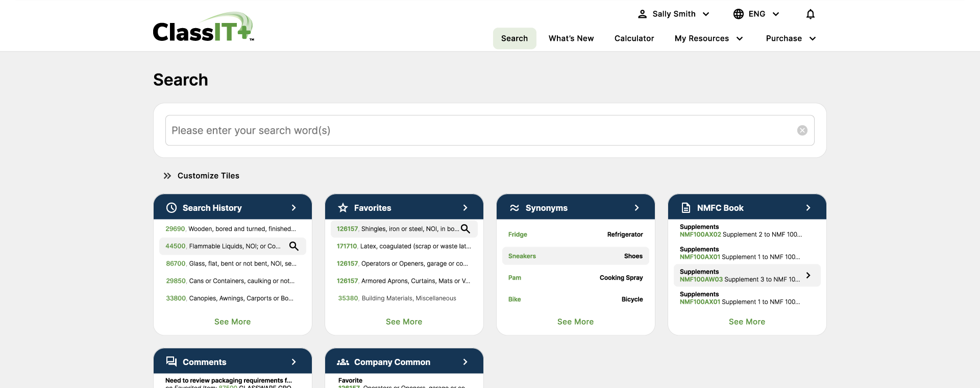
Task: Select the Sneakers synonym row
Action: coord(576,256)
